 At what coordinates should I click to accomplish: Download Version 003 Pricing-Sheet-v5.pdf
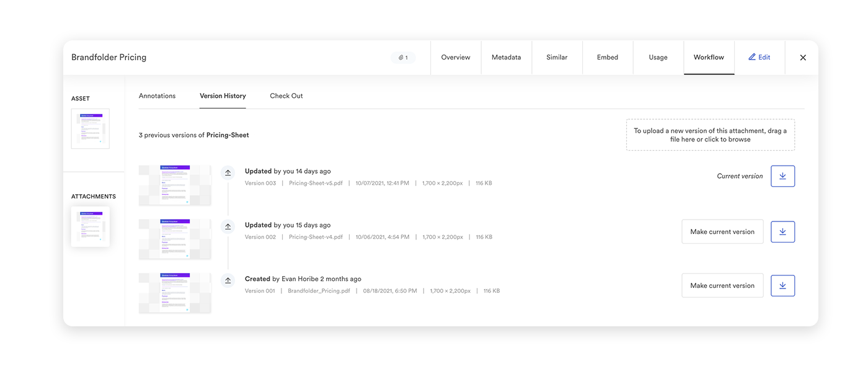tap(782, 176)
